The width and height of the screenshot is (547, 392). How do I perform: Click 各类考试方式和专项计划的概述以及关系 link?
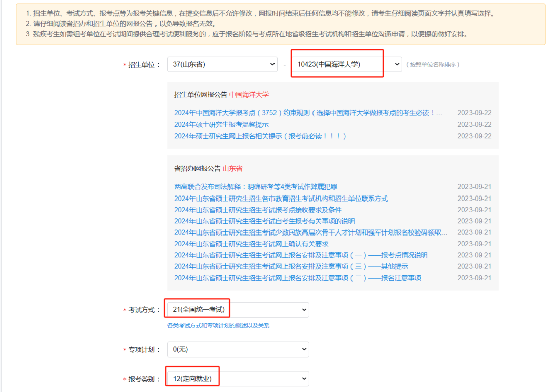coord(218,325)
